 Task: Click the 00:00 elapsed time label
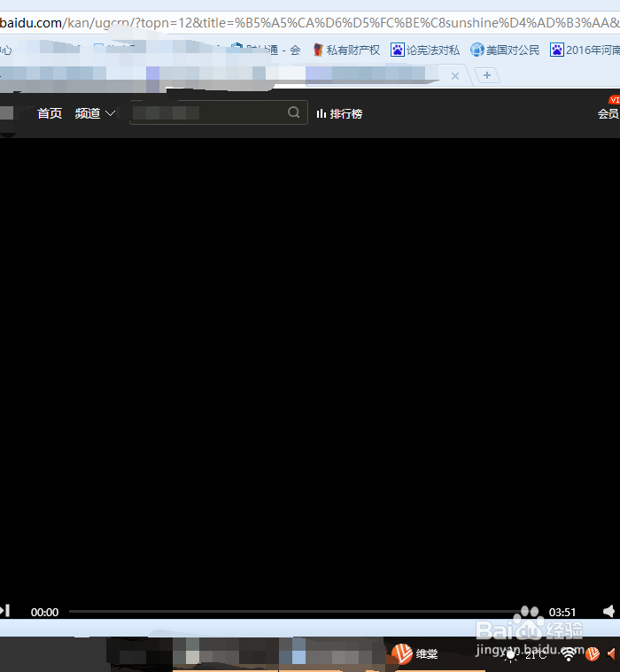[x=44, y=612]
